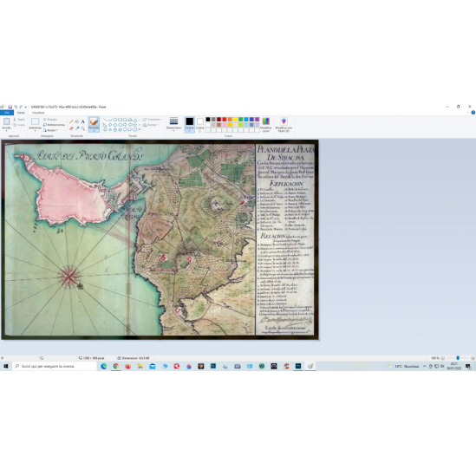Choose the line shape in shapes gallery

105,120
